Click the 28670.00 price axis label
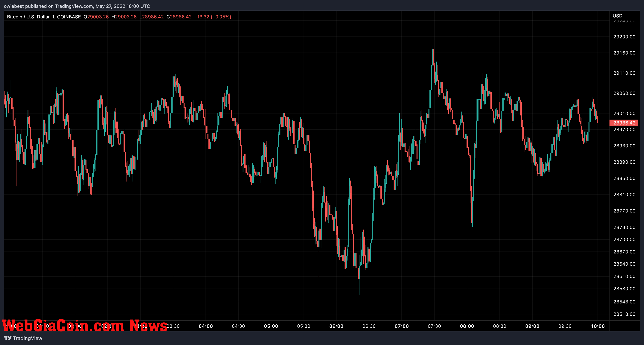The width and height of the screenshot is (644, 345). [624, 251]
